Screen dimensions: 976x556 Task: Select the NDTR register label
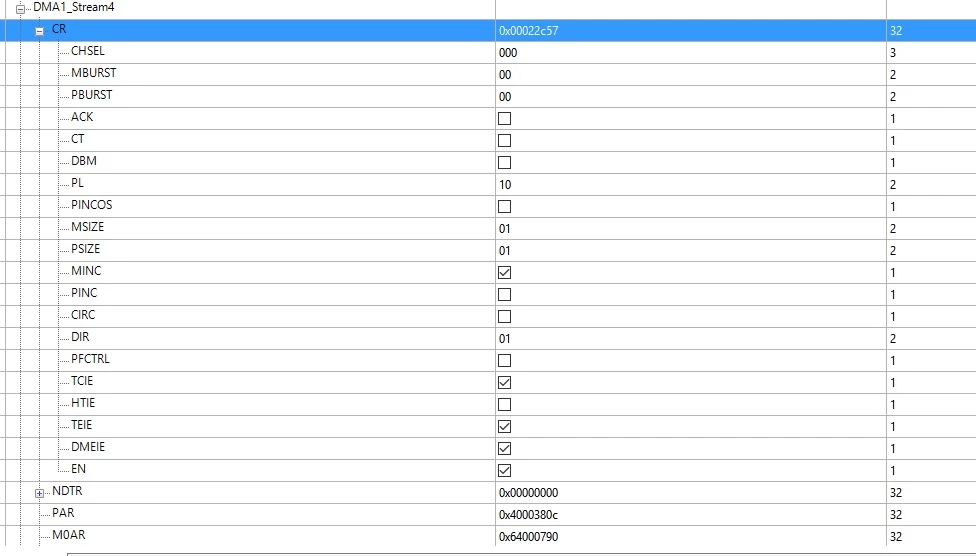(x=67, y=491)
